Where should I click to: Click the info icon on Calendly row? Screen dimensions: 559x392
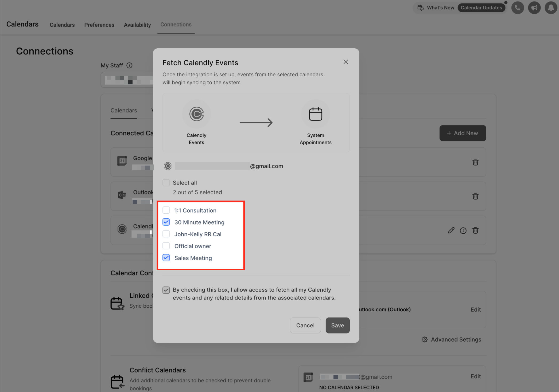[463, 231]
